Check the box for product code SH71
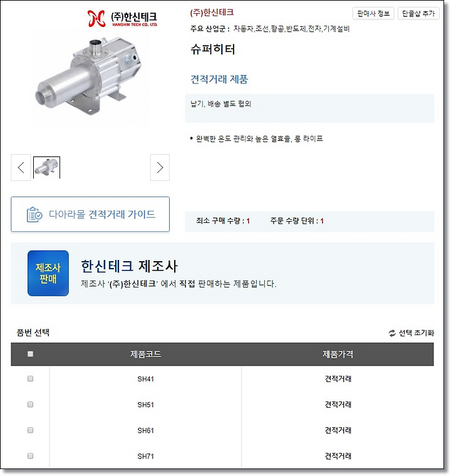451x476 pixels. (x=30, y=456)
